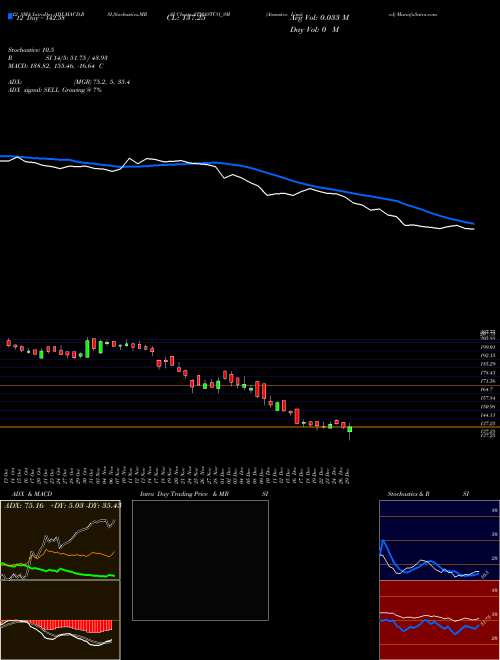
Task: Click the 'Stochastics: 10.5' reading
Action: [x=31, y=50]
